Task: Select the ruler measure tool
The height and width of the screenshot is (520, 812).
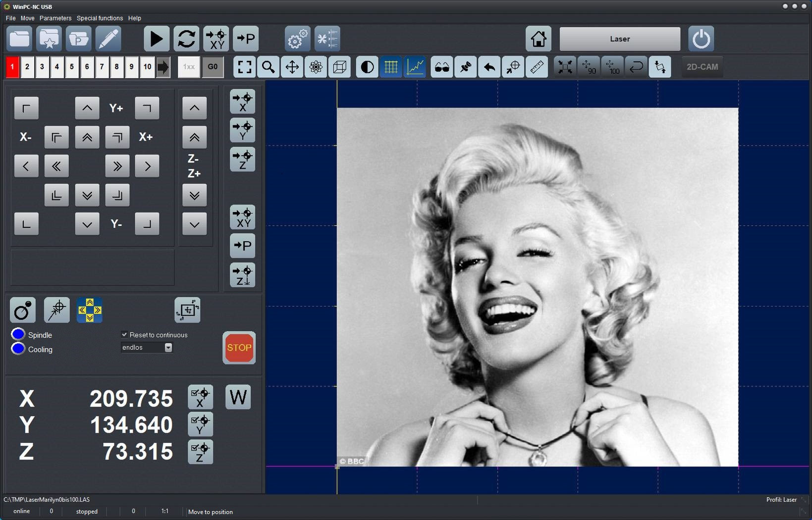Action: pyautogui.click(x=537, y=67)
